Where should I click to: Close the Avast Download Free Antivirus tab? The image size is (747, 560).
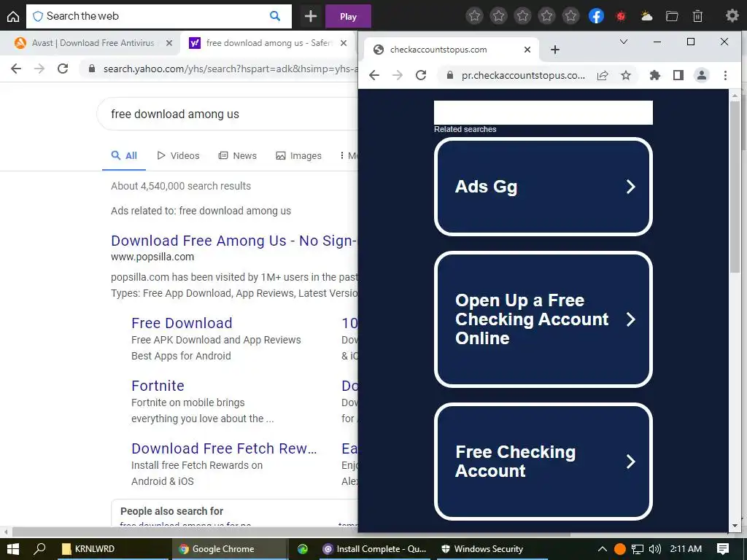169,43
